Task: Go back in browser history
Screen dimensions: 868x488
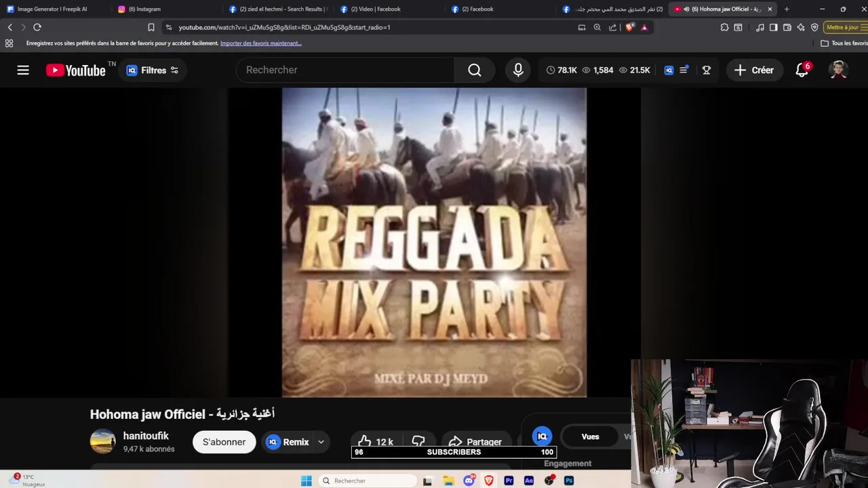Action: [x=9, y=27]
